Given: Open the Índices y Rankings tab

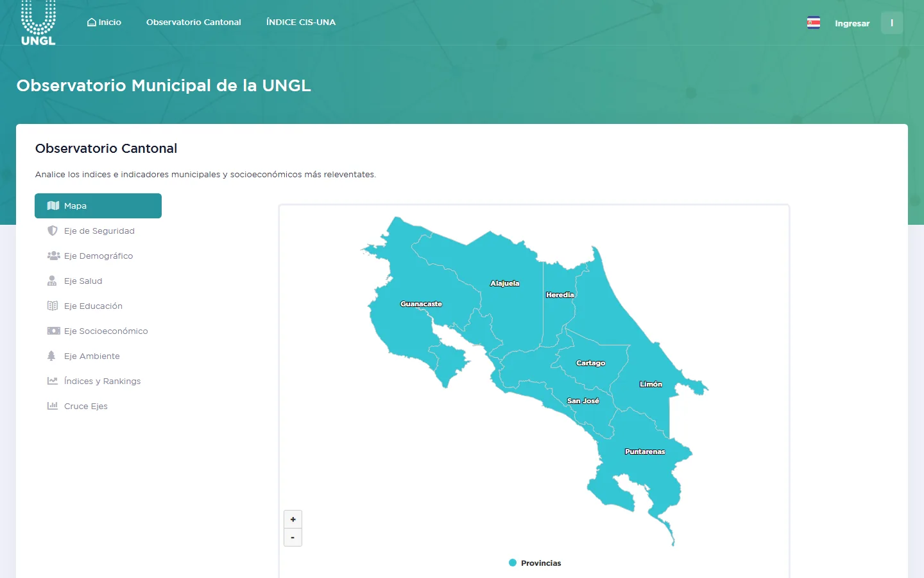Looking at the screenshot, I should pos(98,381).
